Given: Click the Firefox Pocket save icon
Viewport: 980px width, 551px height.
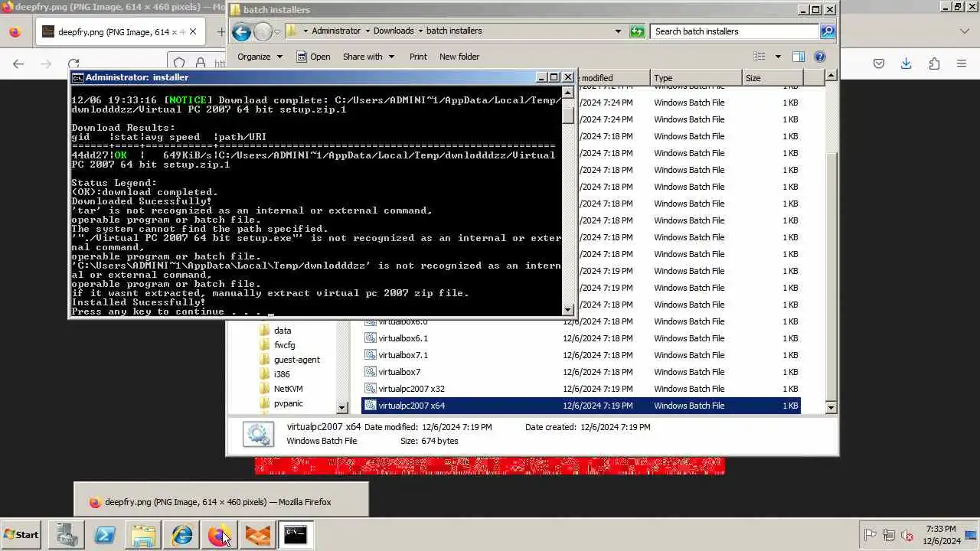Looking at the screenshot, I should coord(879,64).
